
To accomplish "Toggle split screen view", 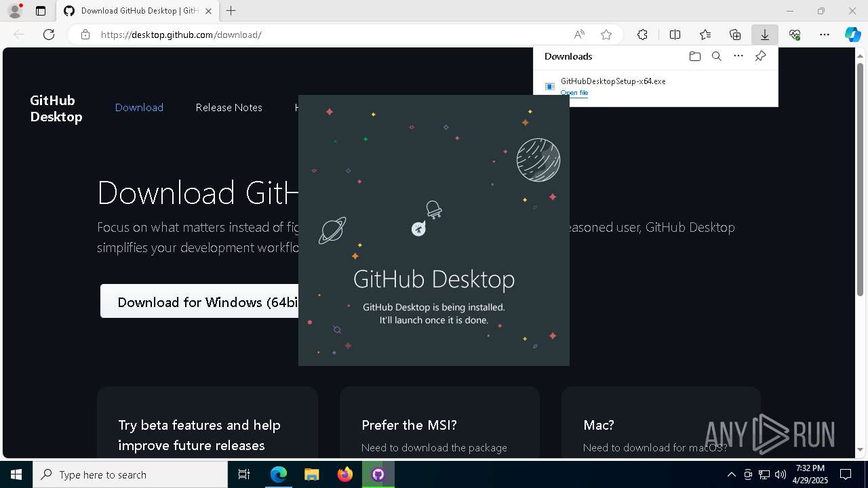I will tap(675, 35).
